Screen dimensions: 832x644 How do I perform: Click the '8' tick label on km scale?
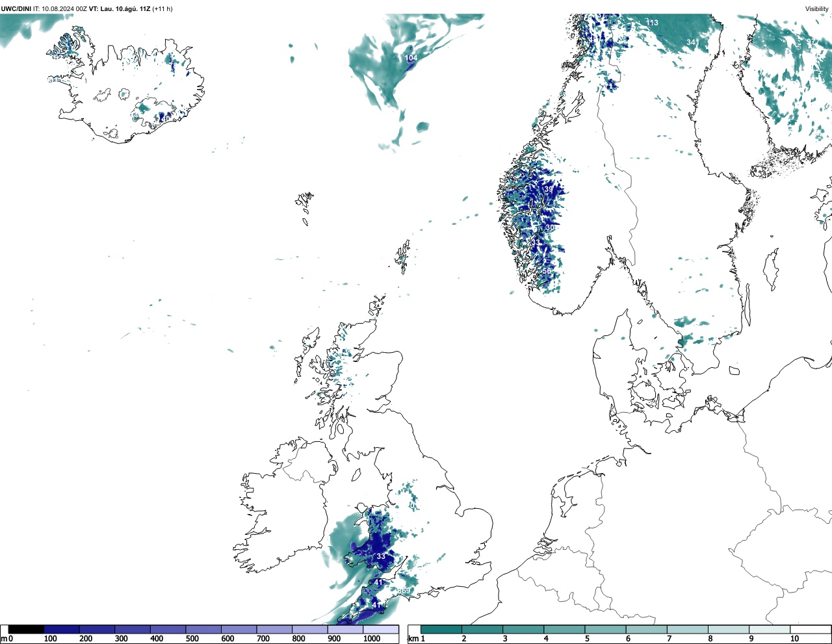pyautogui.click(x=710, y=639)
